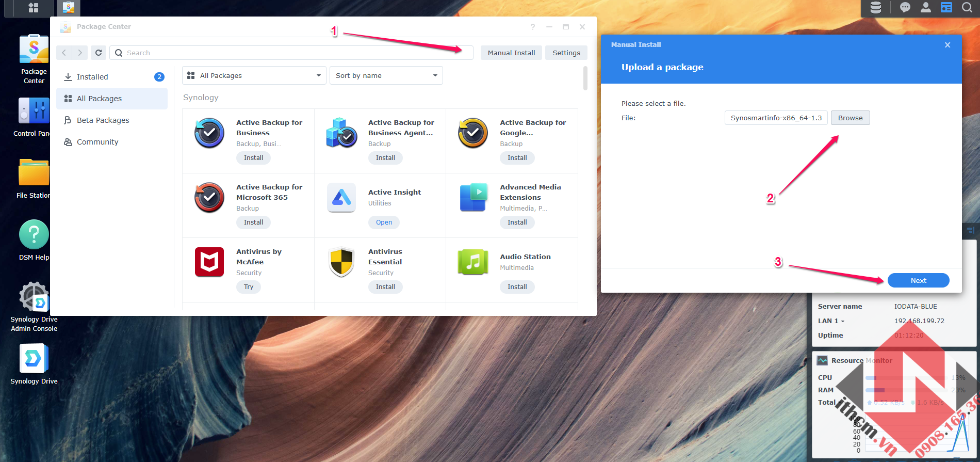This screenshot has width=980, height=462.
Task: Try Antivirus by McAfee
Action: 249,287
